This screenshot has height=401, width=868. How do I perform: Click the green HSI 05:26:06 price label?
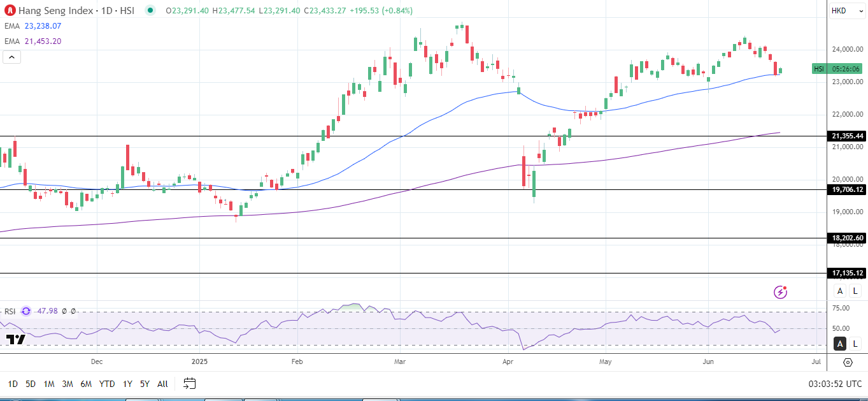coord(837,69)
